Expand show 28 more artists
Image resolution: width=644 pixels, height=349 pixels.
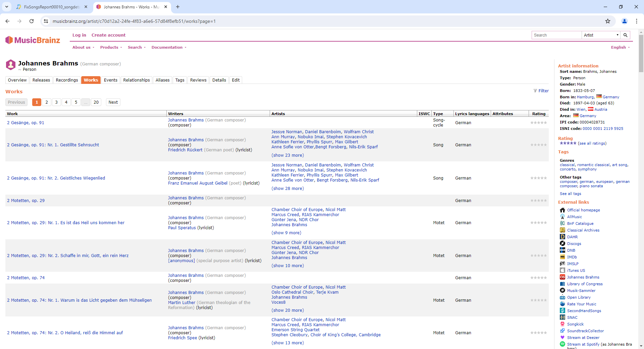(x=287, y=189)
